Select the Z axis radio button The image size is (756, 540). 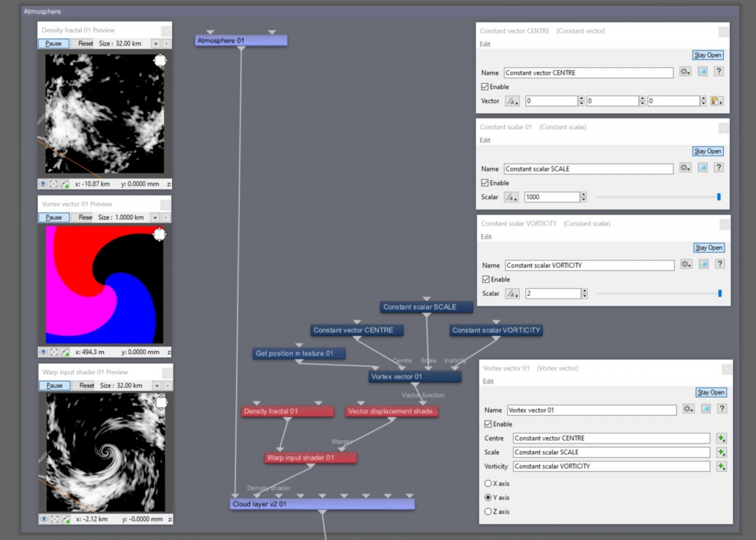488,512
